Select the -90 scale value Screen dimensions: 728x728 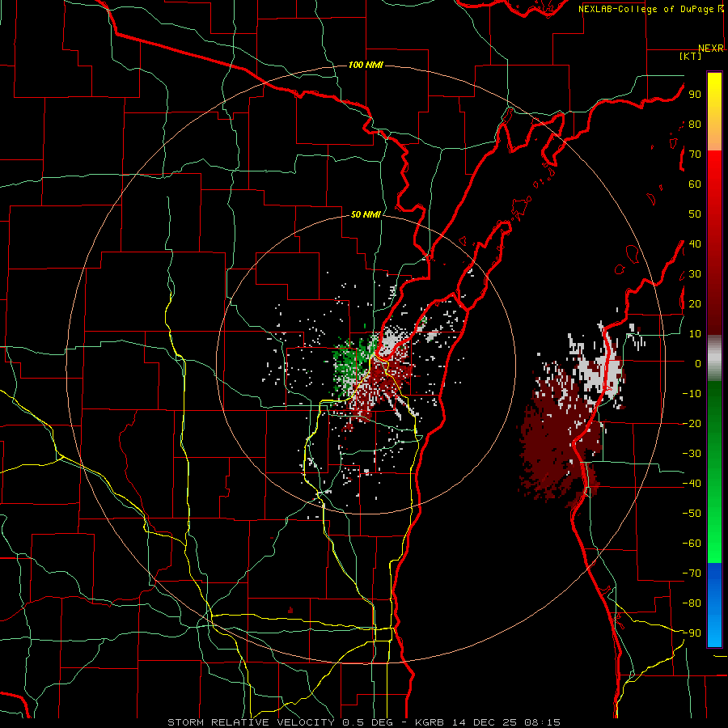pyautogui.click(x=692, y=633)
